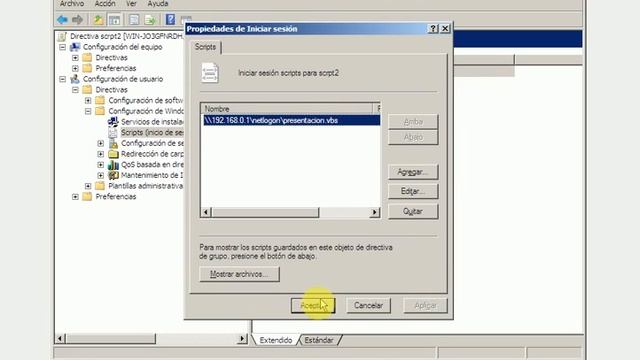Switch to the Extendido tab
This screenshot has height=360, width=640.
(276, 340)
